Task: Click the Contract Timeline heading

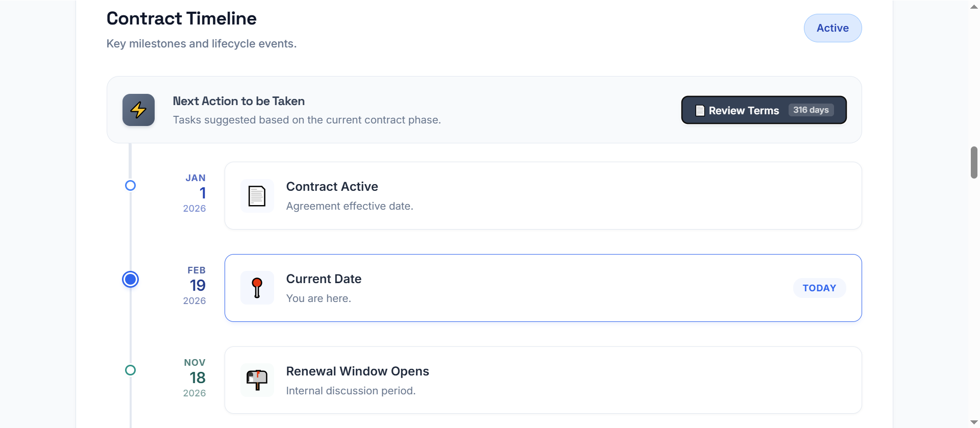Action: [181, 18]
